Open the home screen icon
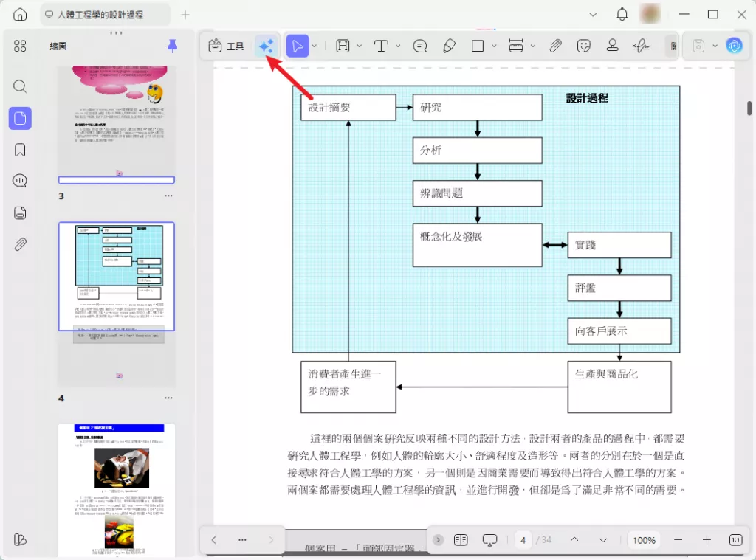Screen dimensions: 756x560 pyautogui.click(x=20, y=15)
